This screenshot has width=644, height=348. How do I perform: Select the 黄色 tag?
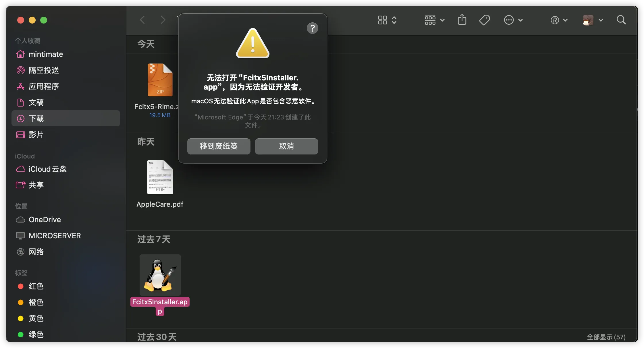pyautogui.click(x=65, y=318)
